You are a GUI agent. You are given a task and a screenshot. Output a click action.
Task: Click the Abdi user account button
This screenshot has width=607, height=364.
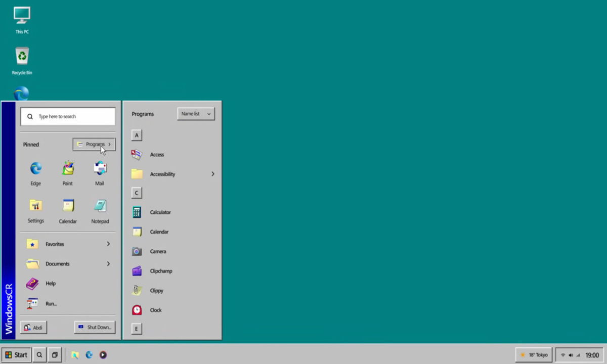pos(33,327)
